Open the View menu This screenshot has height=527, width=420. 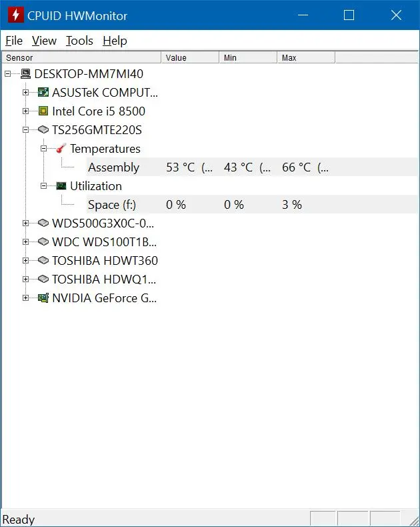pyautogui.click(x=44, y=41)
